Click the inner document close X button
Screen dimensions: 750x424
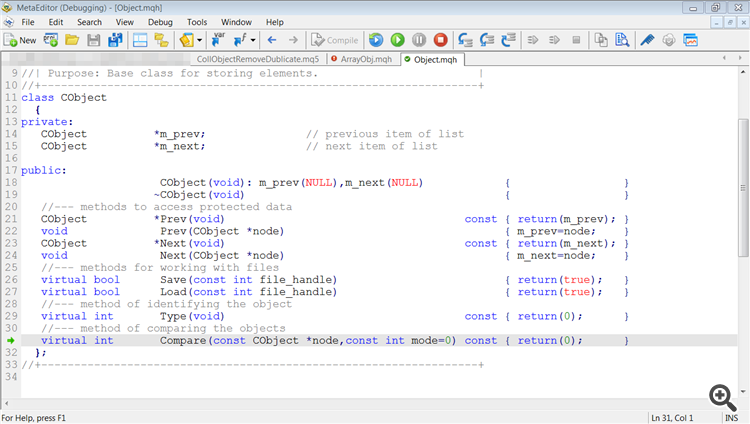click(x=744, y=22)
